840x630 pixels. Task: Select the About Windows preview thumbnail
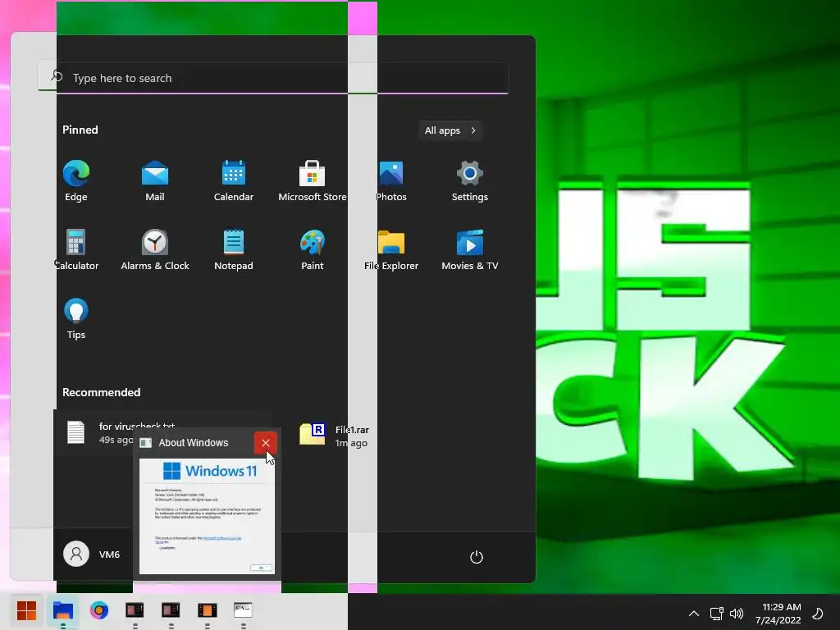tap(207, 516)
